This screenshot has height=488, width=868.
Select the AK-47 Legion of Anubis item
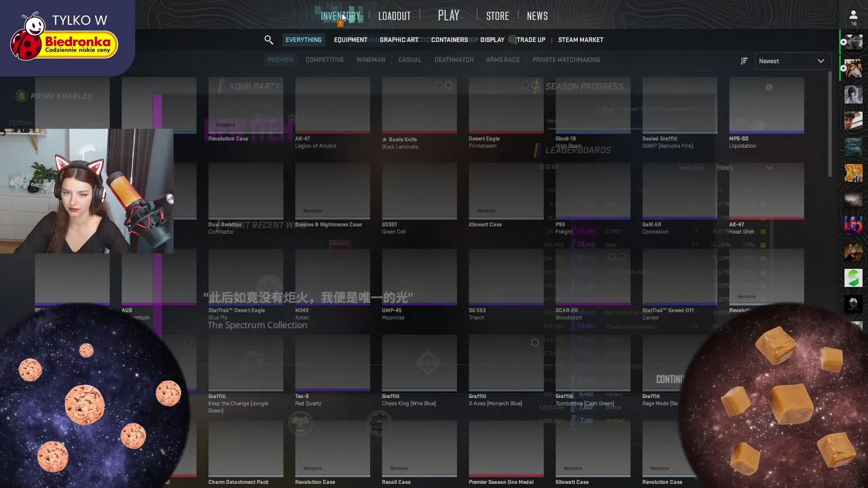[x=332, y=114]
